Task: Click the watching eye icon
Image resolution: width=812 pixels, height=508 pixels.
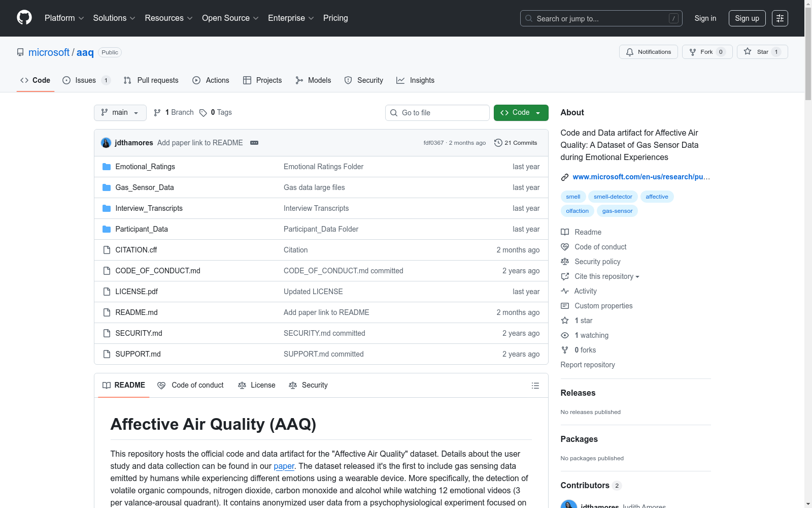Action: [x=565, y=335]
